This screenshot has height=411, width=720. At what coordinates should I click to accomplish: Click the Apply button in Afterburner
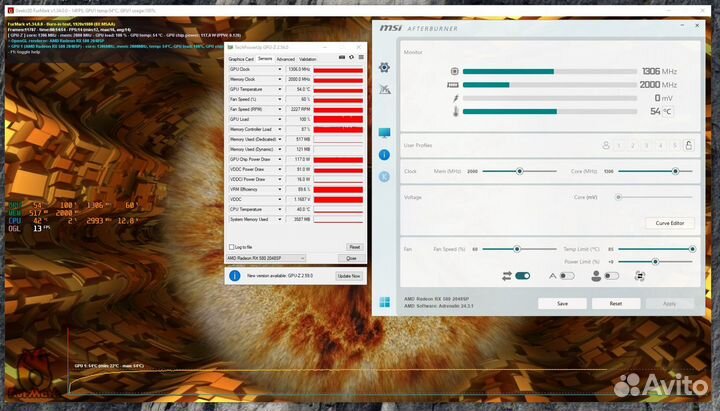[669, 304]
